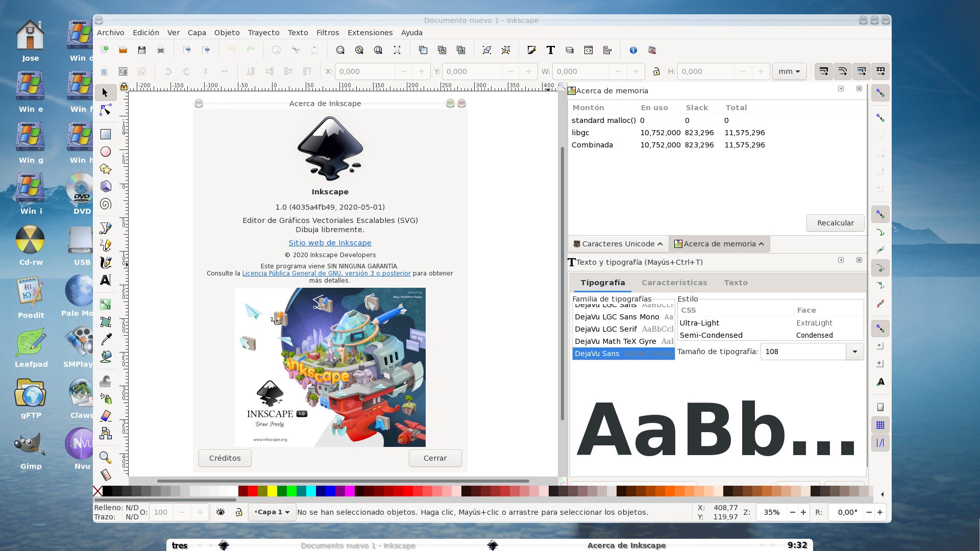
Task: Open Text and Font dialog icon
Action: tap(551, 50)
